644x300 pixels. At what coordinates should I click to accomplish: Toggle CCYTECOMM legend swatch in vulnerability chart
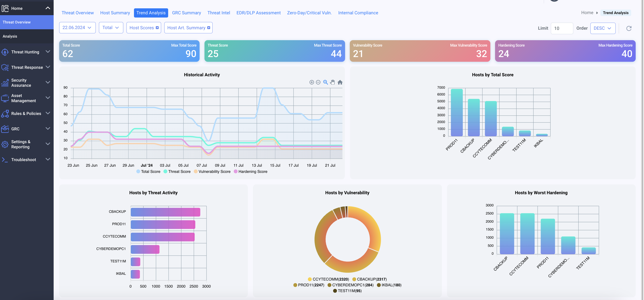tap(310, 279)
